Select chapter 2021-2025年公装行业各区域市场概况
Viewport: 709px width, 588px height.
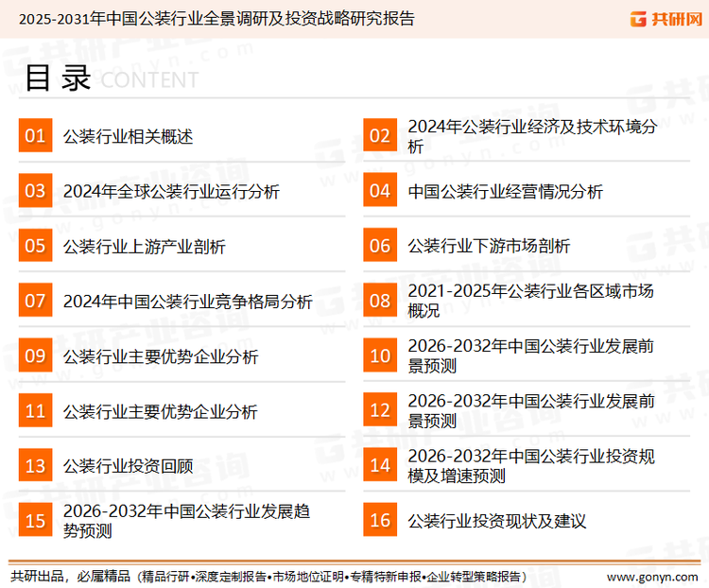coord(531,301)
